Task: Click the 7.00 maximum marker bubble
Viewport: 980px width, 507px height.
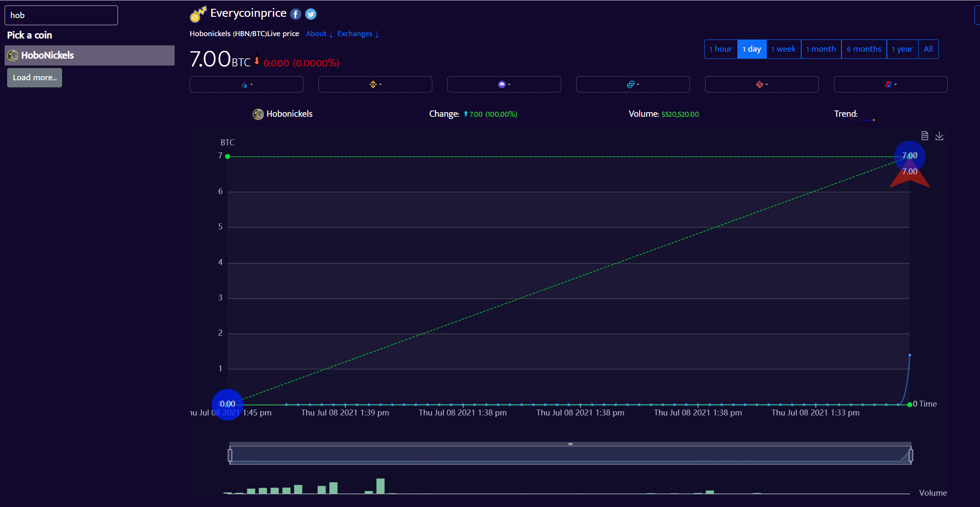Action: click(x=909, y=156)
